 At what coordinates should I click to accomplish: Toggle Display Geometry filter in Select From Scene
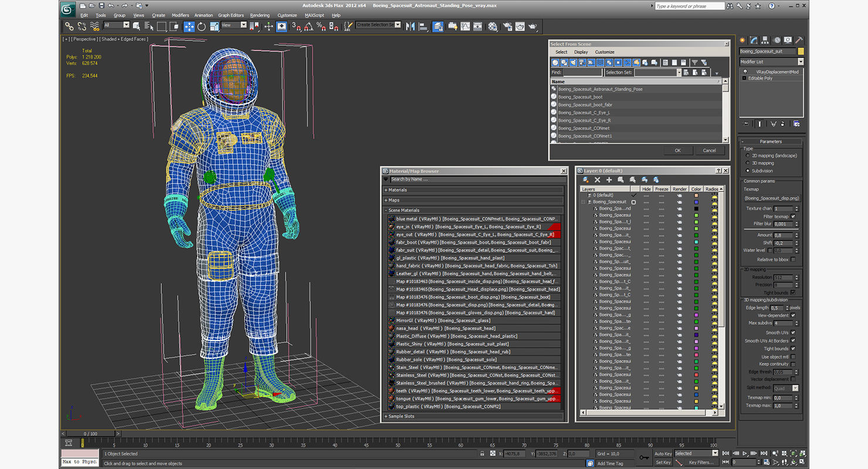(555, 62)
